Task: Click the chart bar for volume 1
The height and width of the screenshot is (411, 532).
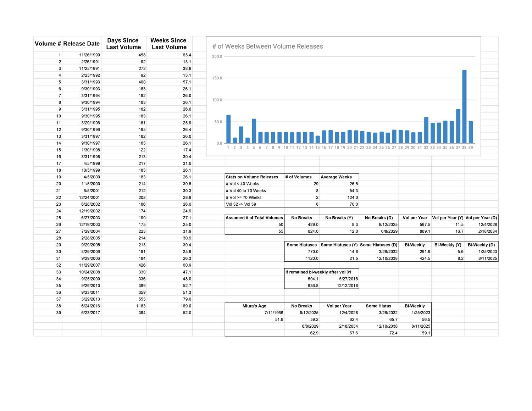Action: (228, 129)
